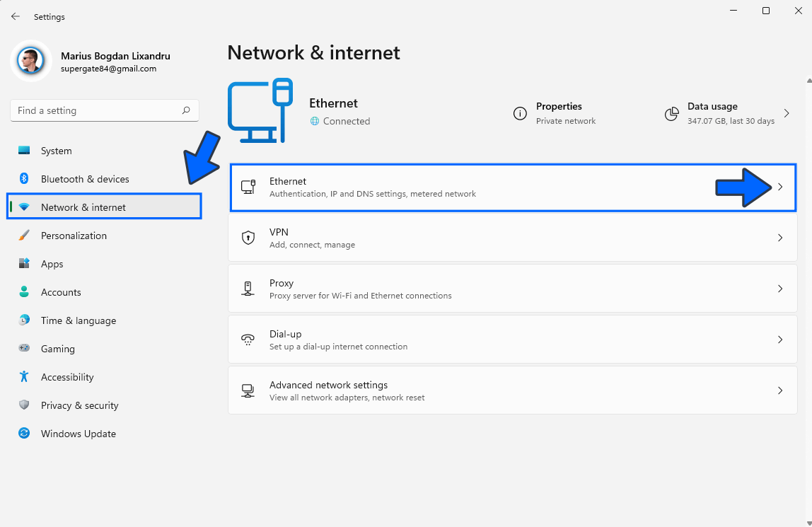The height and width of the screenshot is (527, 812).
Task: Click the back arrow in Settings header
Action: pos(16,16)
